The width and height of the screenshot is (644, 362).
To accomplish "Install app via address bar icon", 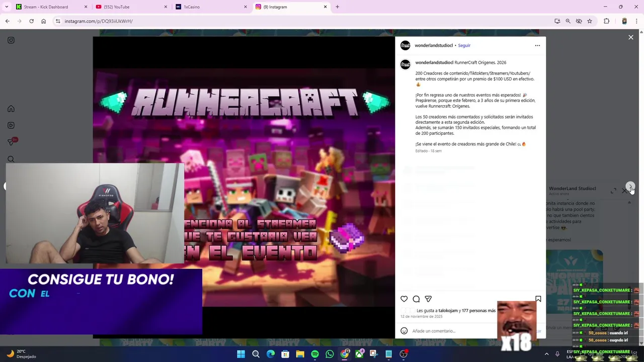I will tap(557, 21).
